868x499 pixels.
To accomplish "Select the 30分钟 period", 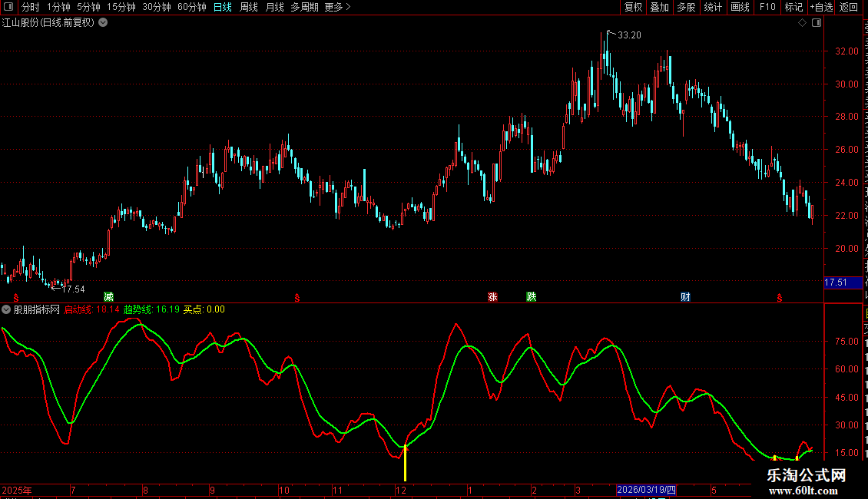I will pyautogui.click(x=157, y=7).
